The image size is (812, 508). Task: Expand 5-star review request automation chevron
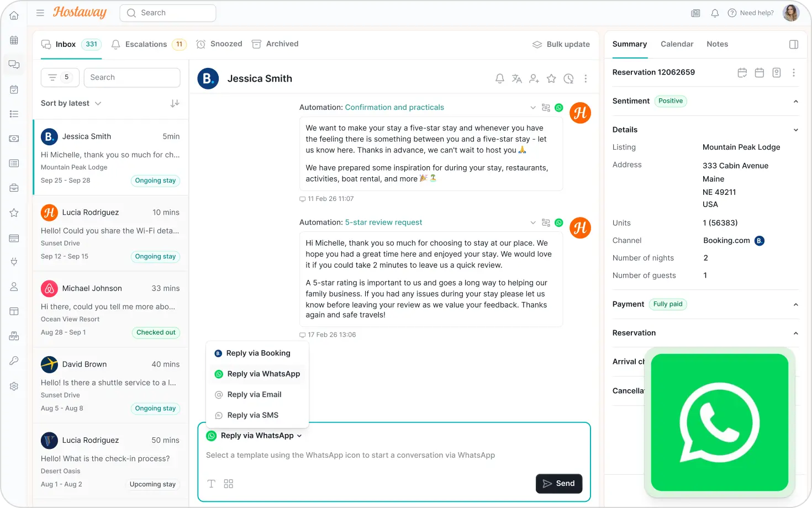[x=533, y=223]
